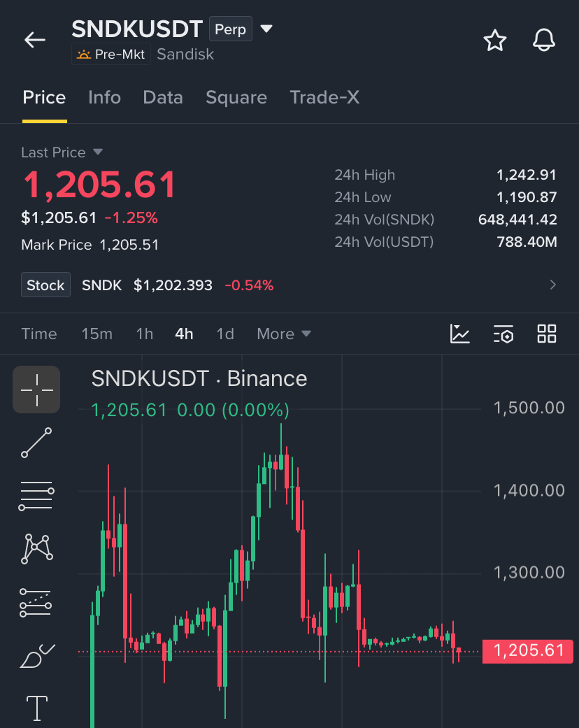Select the 4h interval
579x728 pixels.
click(184, 334)
